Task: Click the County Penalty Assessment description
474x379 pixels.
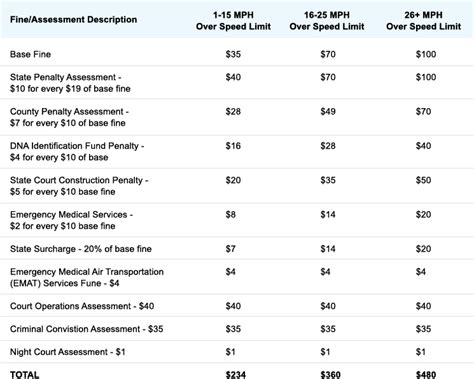Action: pos(69,117)
